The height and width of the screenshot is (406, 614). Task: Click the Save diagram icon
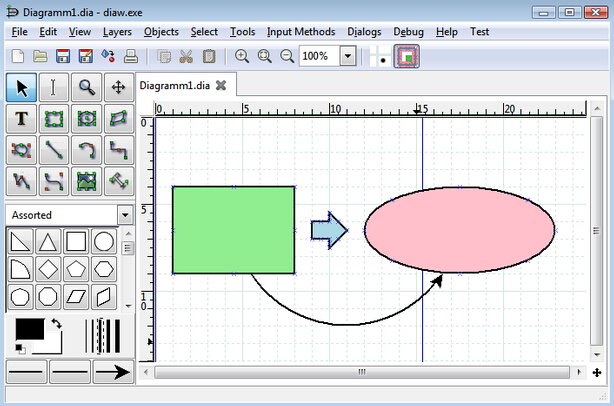[x=63, y=56]
